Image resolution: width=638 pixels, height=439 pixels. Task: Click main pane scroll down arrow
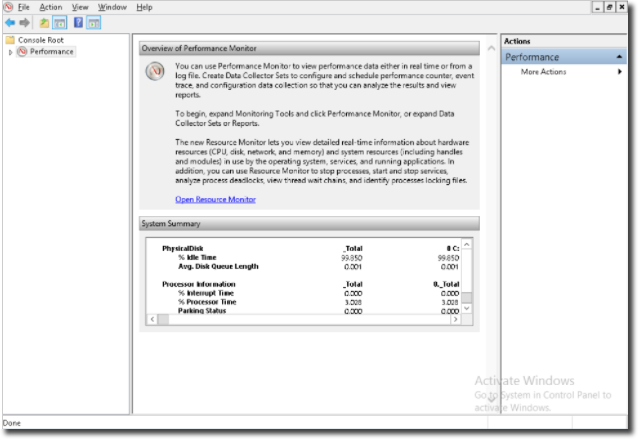click(x=492, y=399)
